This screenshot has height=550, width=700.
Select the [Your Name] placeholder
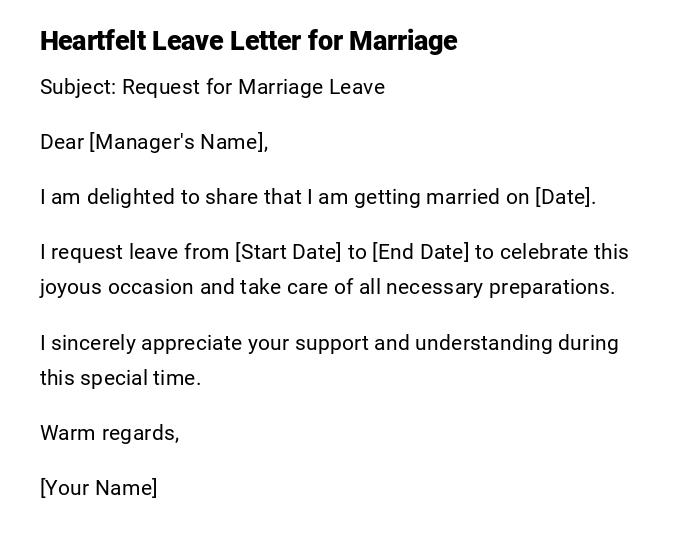[99, 488]
